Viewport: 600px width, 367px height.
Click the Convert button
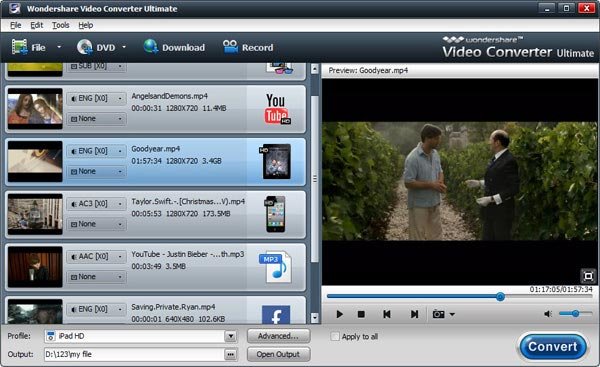(x=553, y=347)
